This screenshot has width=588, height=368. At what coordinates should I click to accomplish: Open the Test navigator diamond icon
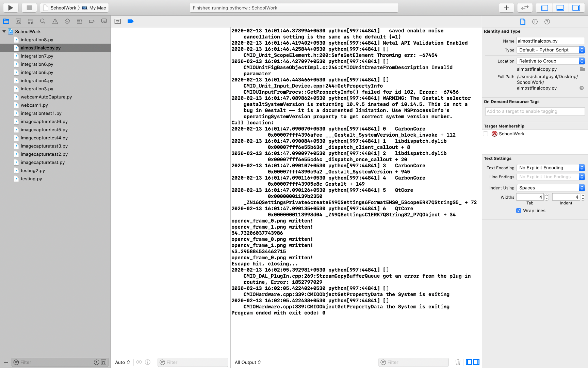(x=67, y=21)
